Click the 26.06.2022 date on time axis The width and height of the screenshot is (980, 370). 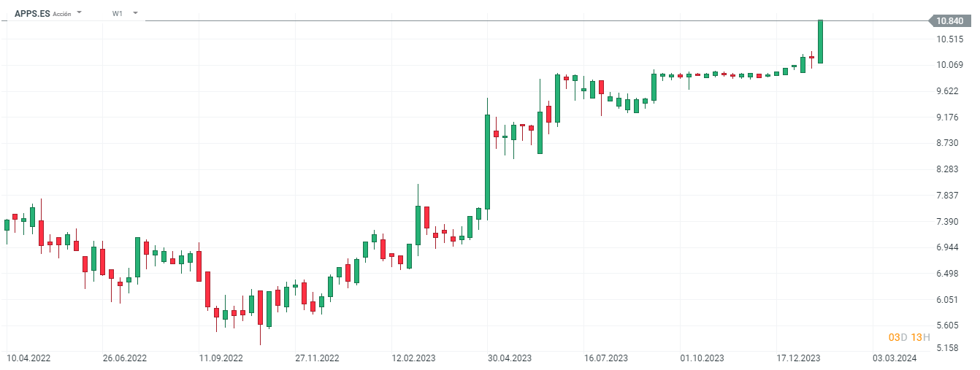(125, 358)
